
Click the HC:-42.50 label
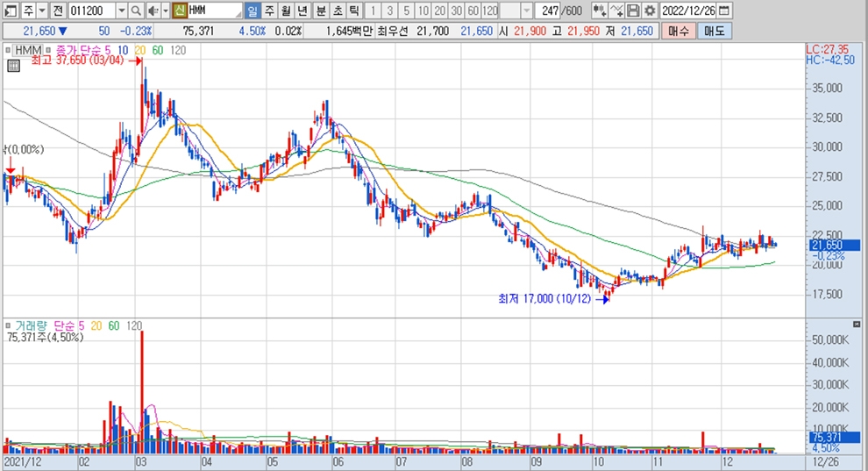pyautogui.click(x=830, y=61)
